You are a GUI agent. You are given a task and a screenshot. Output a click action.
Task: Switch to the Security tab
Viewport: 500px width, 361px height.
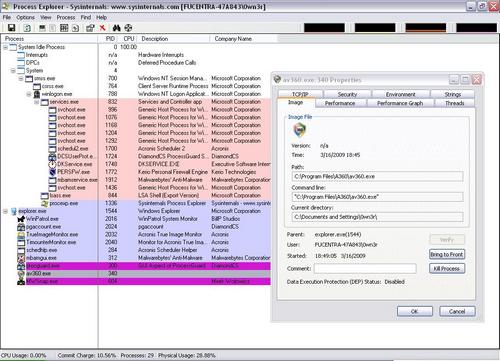coord(347,94)
